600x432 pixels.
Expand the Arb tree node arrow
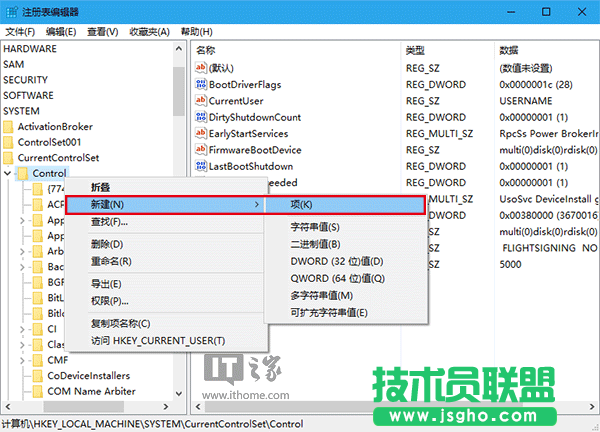[22, 251]
